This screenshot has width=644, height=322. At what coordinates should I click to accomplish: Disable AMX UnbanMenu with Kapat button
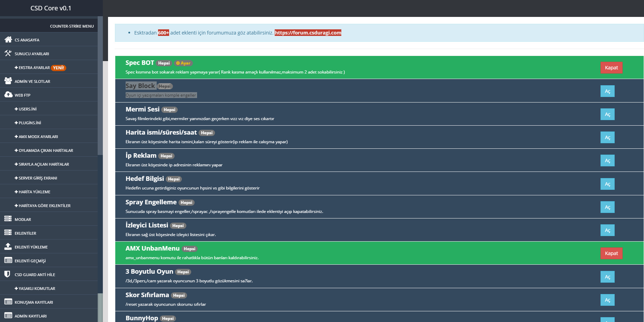click(611, 253)
